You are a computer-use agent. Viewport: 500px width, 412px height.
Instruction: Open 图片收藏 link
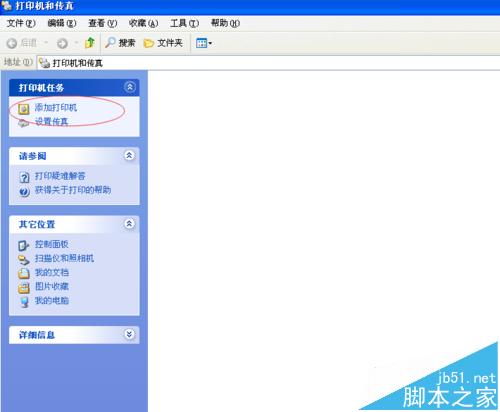[52, 286]
